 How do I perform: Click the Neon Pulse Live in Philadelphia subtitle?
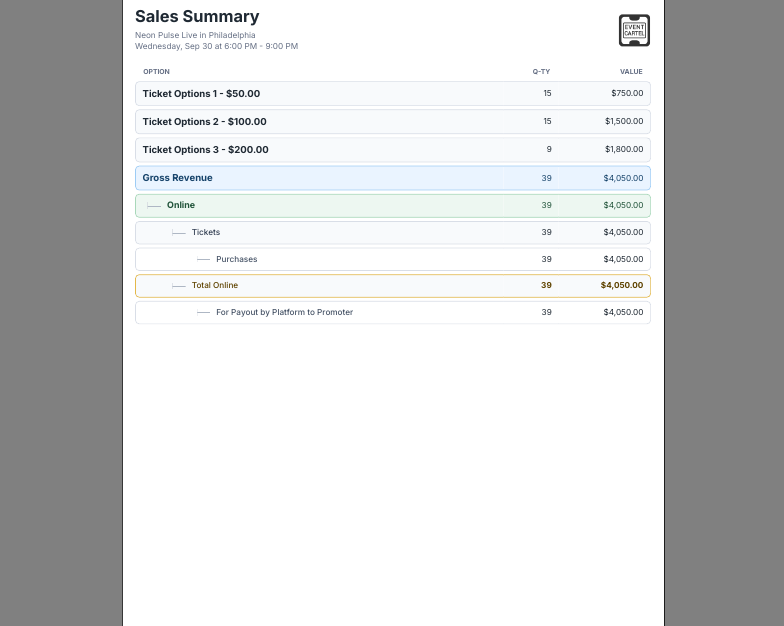coord(195,35)
